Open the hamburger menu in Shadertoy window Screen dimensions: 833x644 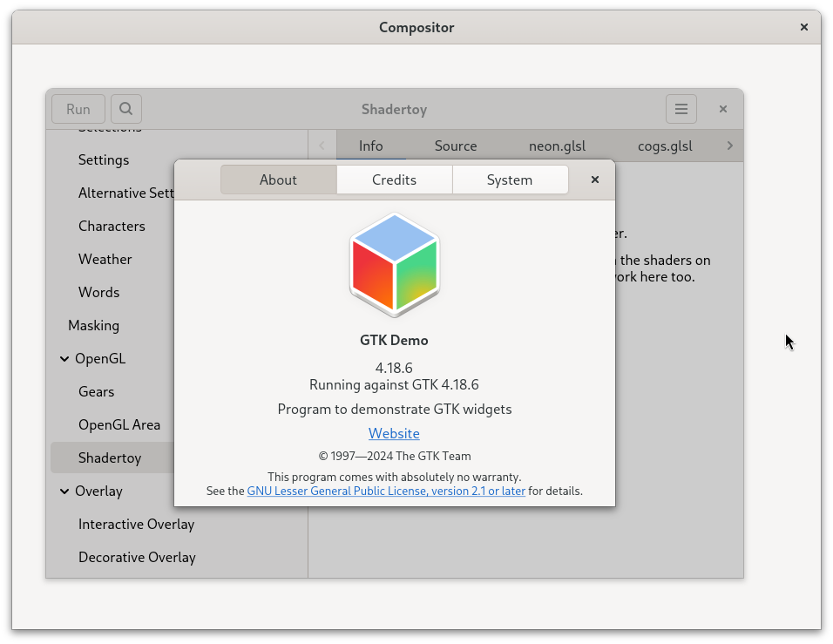681,109
